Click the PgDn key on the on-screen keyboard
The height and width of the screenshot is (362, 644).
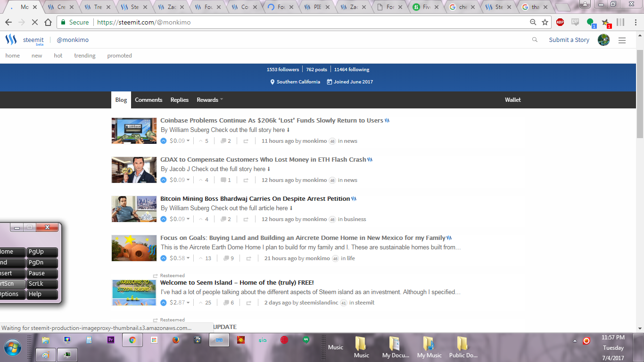point(42,263)
